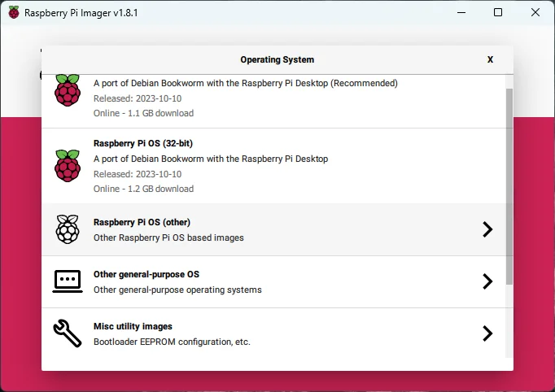
Task: Click the wrench icon for Misc utility images
Action: [x=68, y=333]
